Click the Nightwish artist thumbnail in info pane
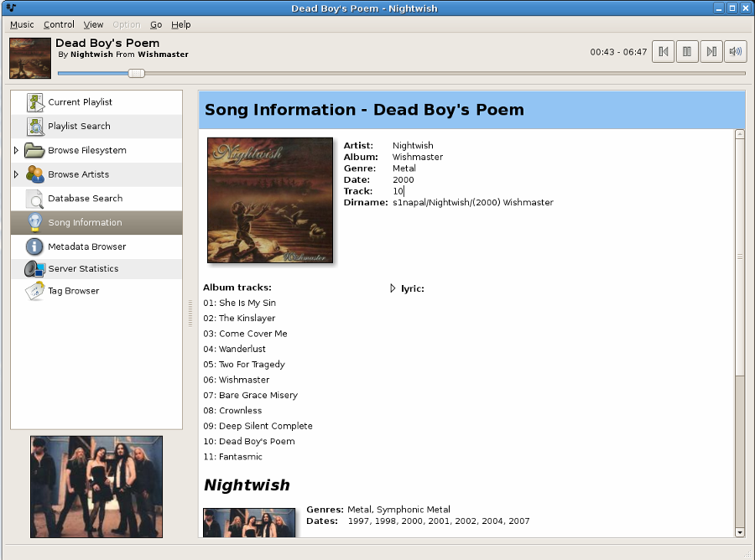Viewport: 755px width, 560px height. point(249,522)
